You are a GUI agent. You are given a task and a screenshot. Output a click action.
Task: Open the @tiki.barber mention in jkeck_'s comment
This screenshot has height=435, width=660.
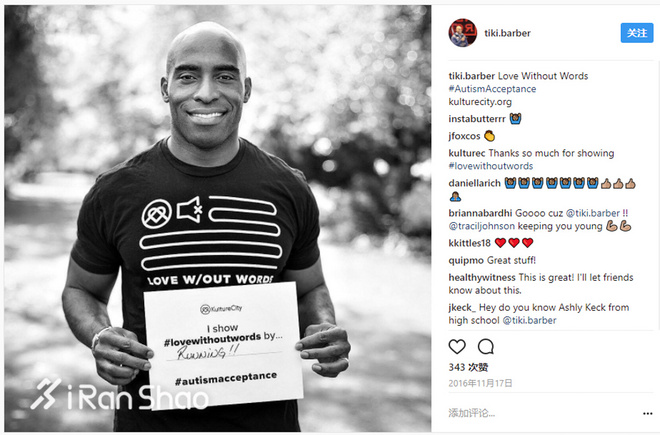[530, 320]
